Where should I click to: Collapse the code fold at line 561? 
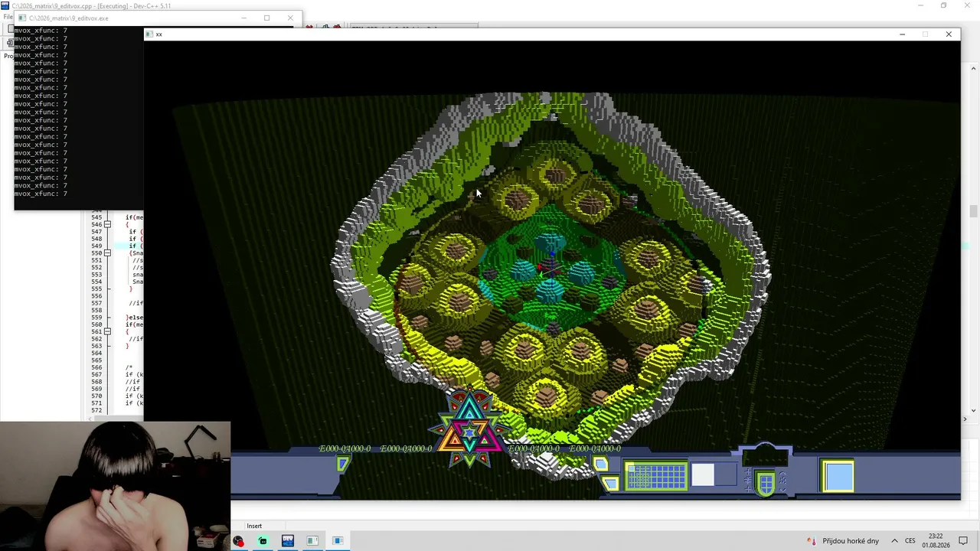pos(107,331)
